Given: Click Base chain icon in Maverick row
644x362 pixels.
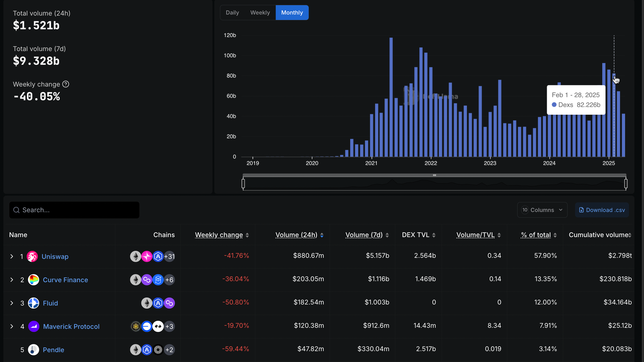Looking at the screenshot, I should [147, 326].
